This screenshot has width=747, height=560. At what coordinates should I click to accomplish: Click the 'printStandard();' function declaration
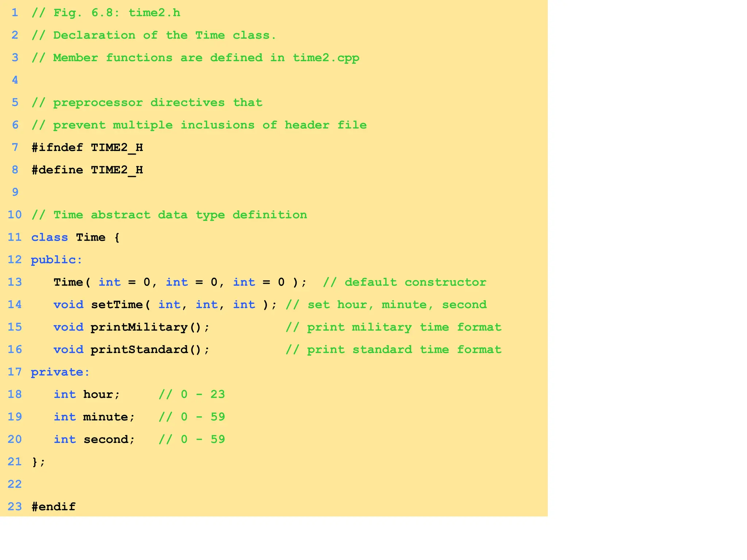(x=150, y=350)
